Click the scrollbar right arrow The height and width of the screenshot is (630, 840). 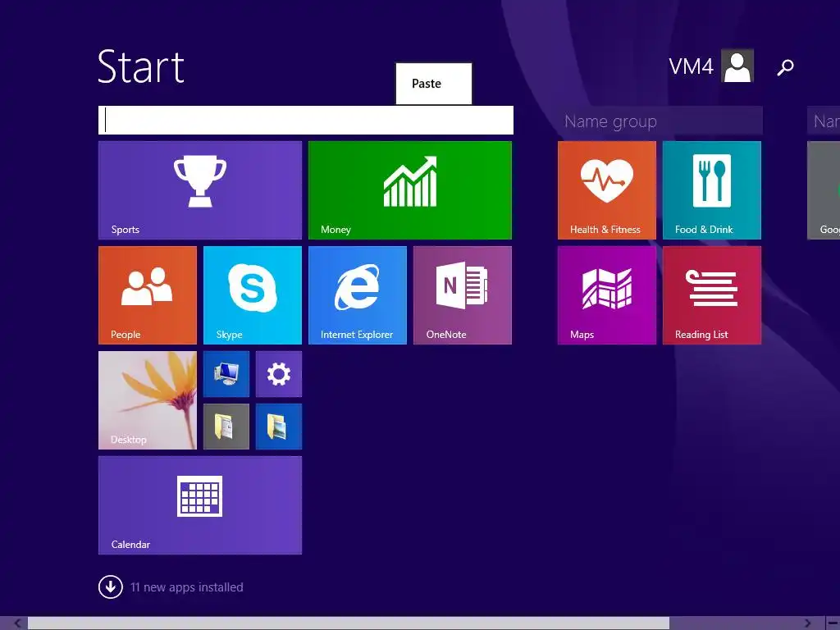pos(808,623)
